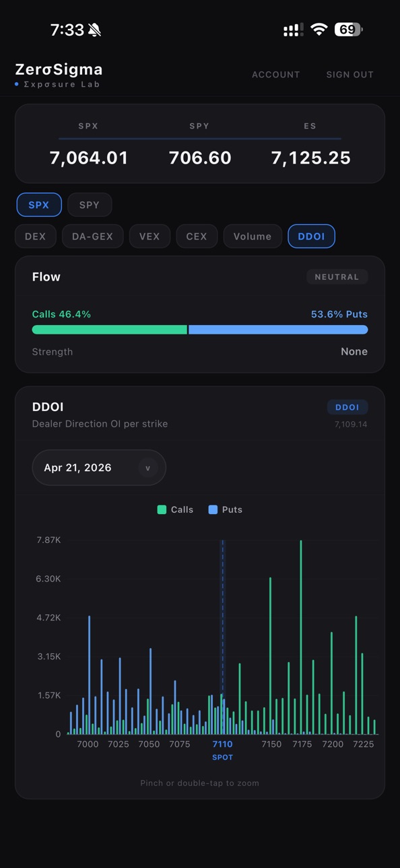Select the SPX ticker toggle
Screen dimensions: 400x868
pos(39,205)
